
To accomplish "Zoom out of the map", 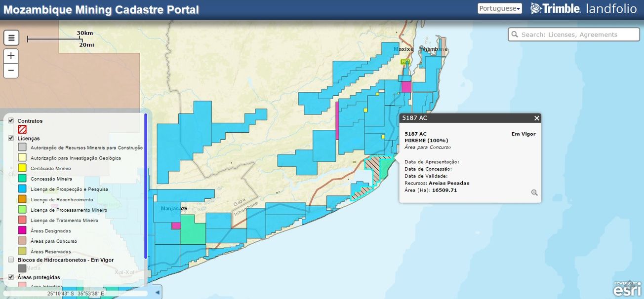I will (11, 71).
